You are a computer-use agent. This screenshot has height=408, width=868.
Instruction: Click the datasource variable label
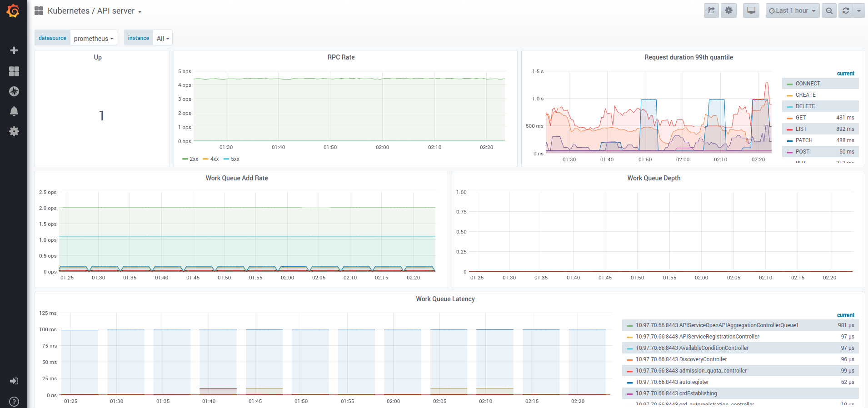pos(52,38)
